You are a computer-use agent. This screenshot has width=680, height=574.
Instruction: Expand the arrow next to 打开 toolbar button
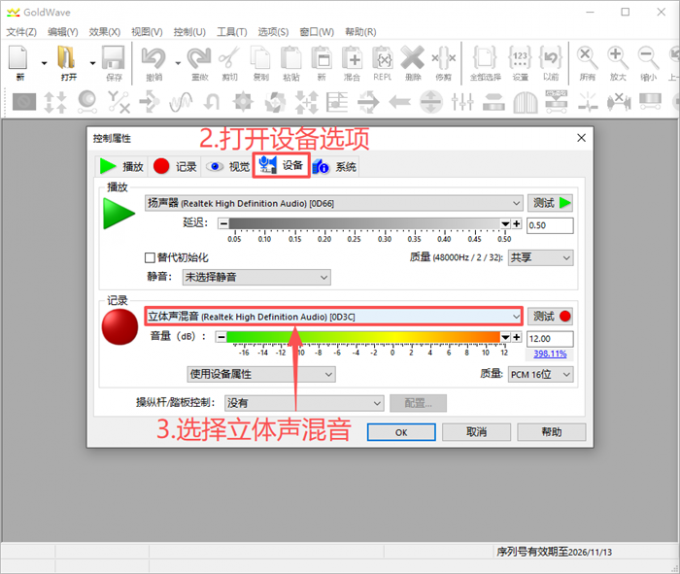pos(92,63)
